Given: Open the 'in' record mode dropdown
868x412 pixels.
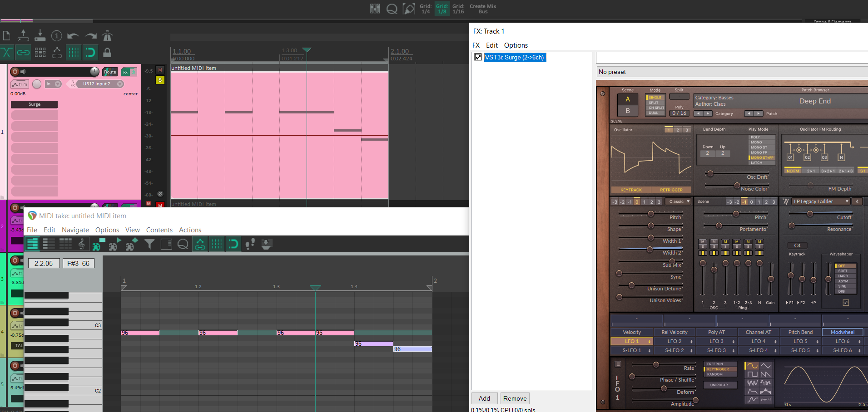Looking at the screenshot, I should [58, 84].
